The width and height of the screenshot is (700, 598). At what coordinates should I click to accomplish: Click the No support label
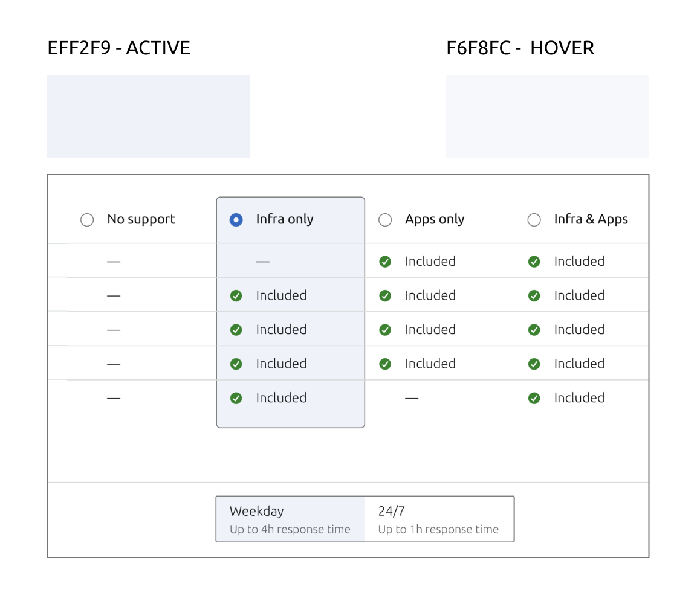click(141, 219)
